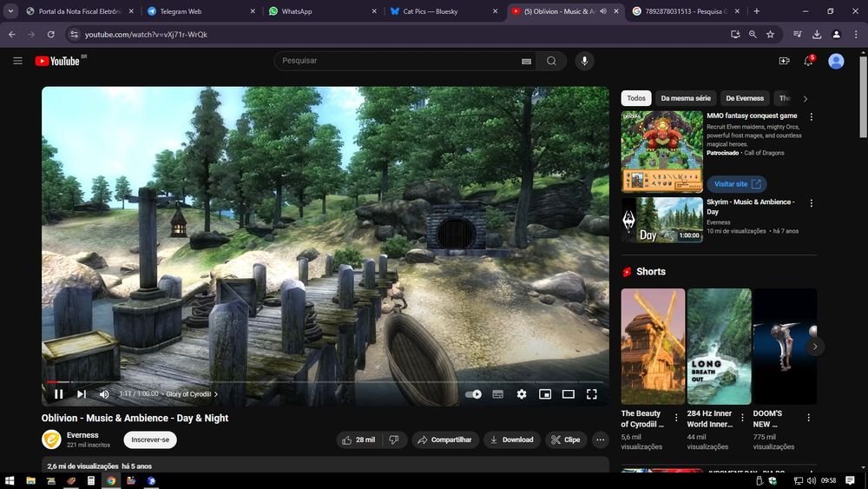
Task: Open the Skyrim Day video thumbnail
Action: (662, 220)
